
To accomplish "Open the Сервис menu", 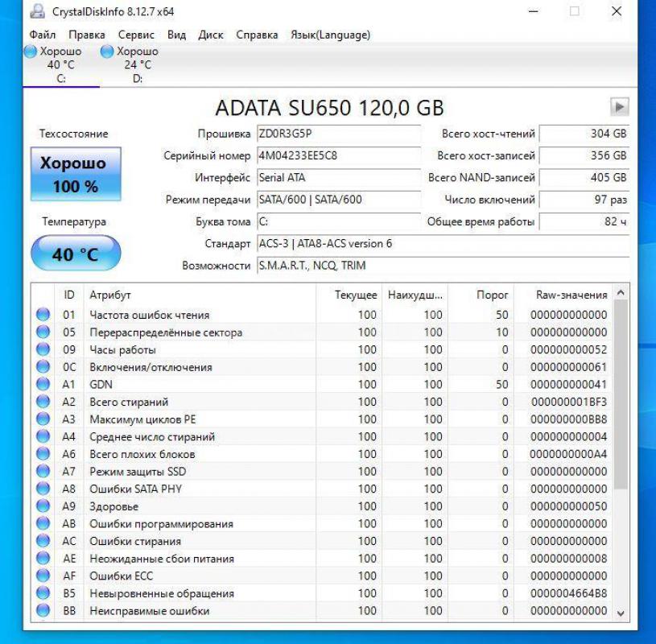I will [132, 35].
